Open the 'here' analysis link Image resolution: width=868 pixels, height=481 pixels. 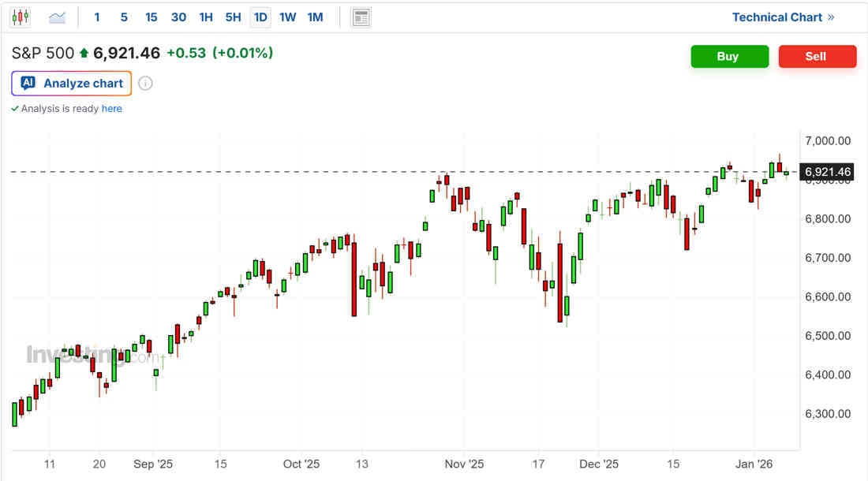click(x=112, y=109)
